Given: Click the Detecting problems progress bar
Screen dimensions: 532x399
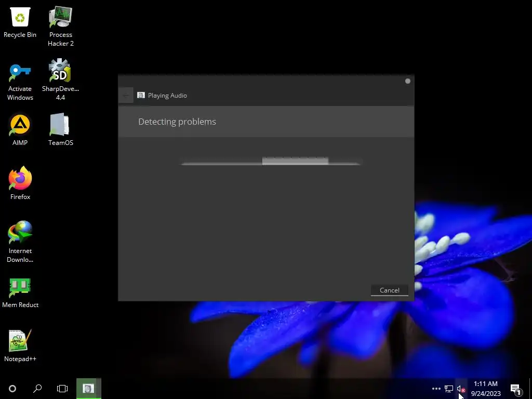Looking at the screenshot, I should [270, 161].
